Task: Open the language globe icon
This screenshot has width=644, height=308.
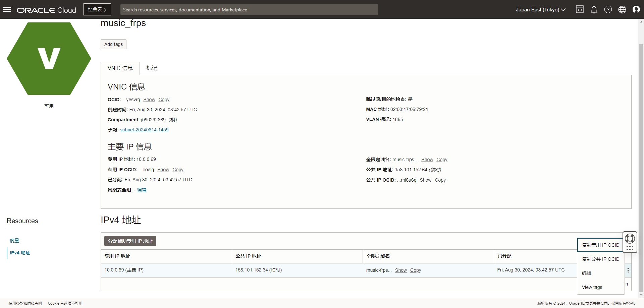Action: (622, 9)
